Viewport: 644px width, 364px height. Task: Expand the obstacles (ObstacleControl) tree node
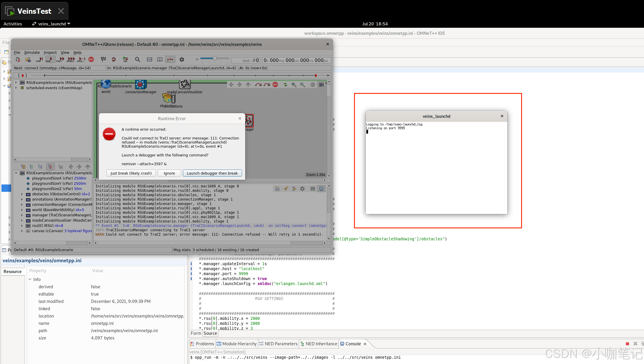coord(22,194)
